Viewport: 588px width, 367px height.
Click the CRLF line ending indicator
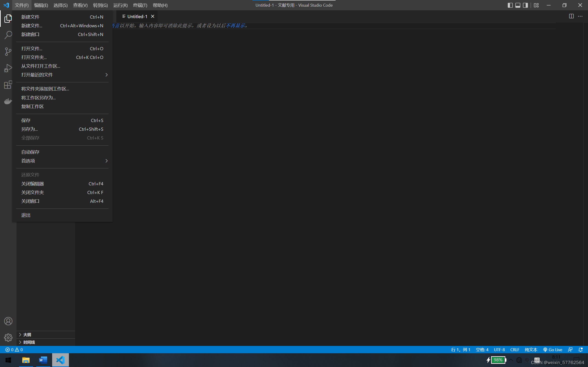click(x=515, y=350)
